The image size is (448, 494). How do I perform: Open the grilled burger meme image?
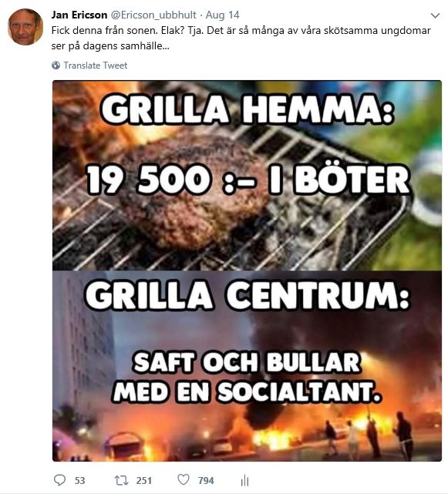(x=247, y=176)
